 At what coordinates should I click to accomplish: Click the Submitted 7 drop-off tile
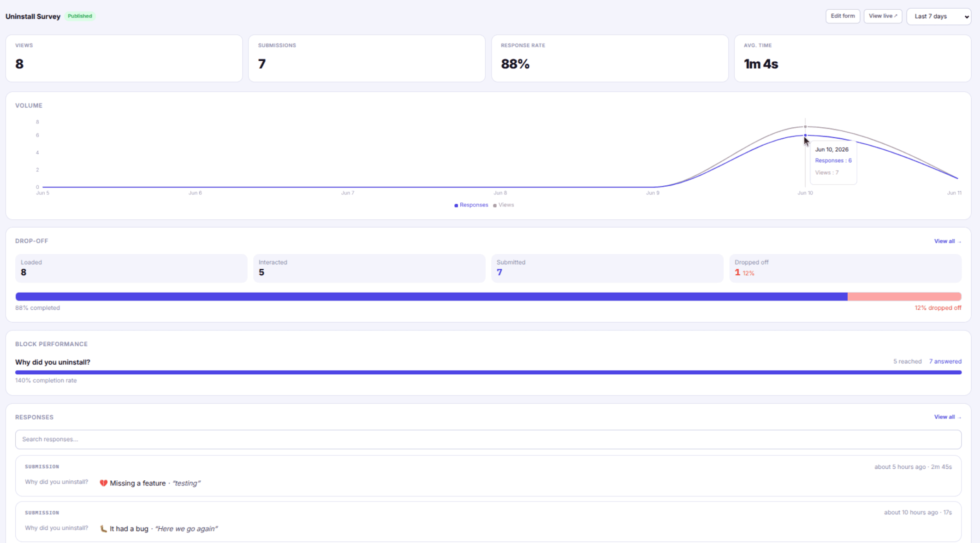point(607,268)
